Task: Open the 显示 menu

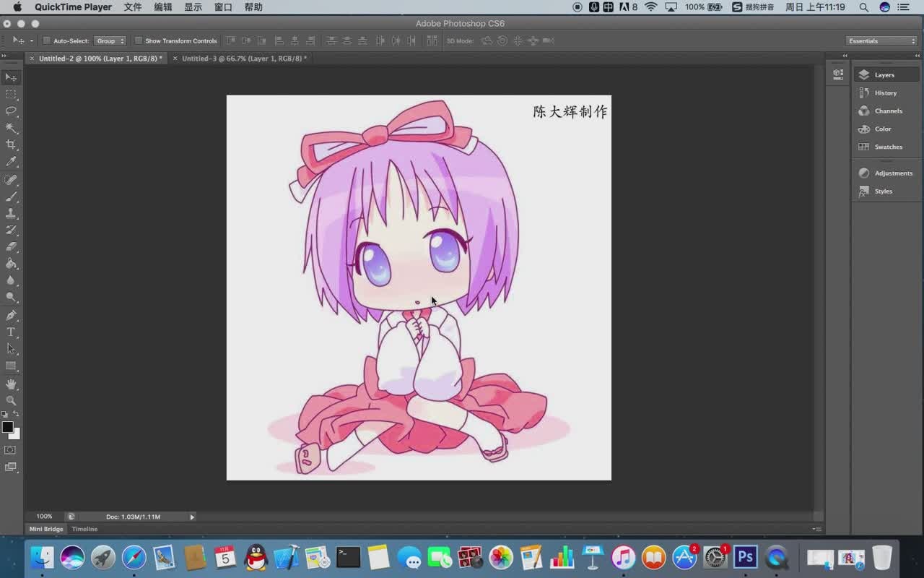Action: (x=193, y=7)
